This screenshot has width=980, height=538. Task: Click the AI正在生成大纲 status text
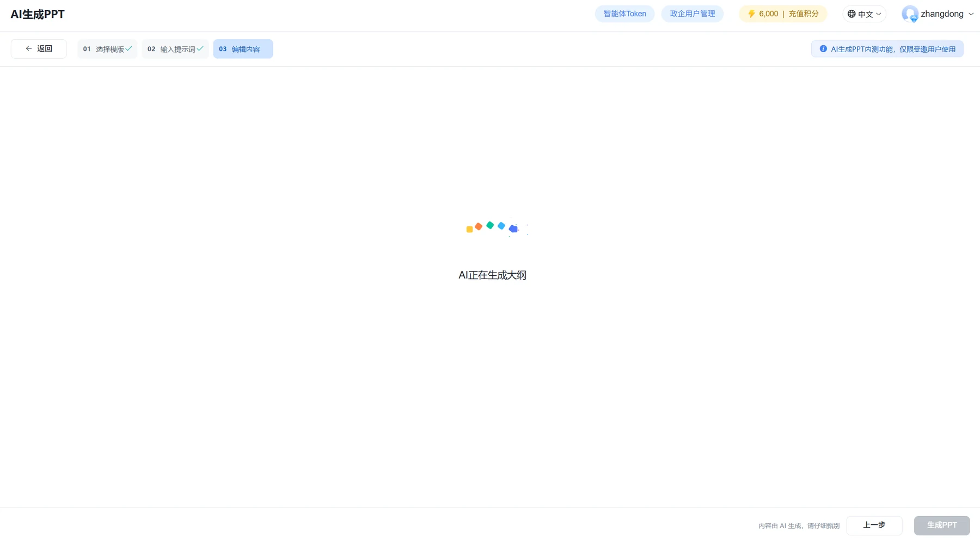coord(492,275)
